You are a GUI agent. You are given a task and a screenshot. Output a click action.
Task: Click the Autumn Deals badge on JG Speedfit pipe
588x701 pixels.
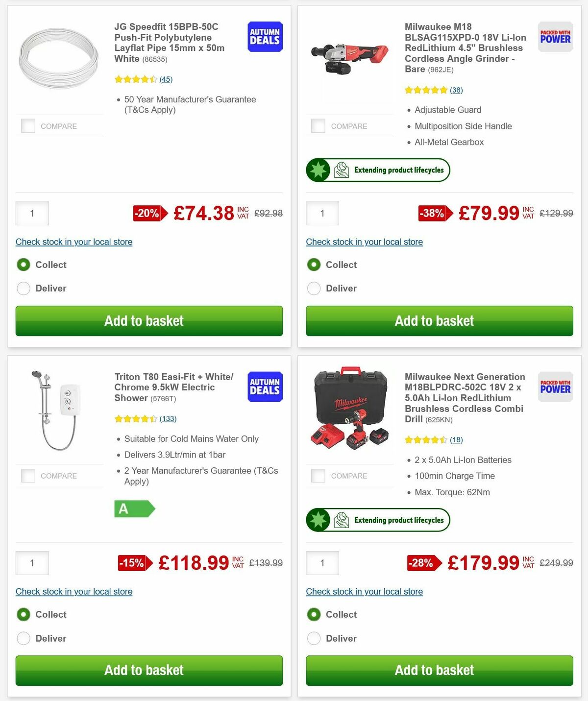(264, 36)
